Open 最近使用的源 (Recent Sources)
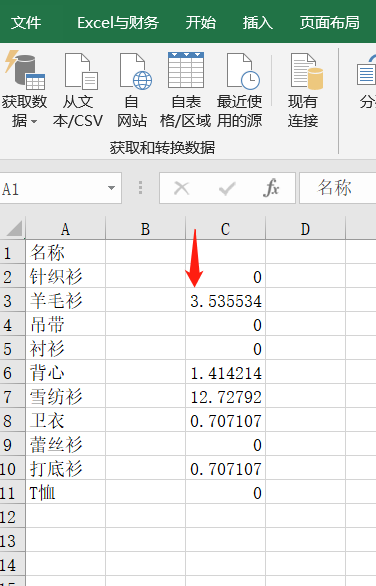This screenshot has height=586, width=376. click(240, 90)
